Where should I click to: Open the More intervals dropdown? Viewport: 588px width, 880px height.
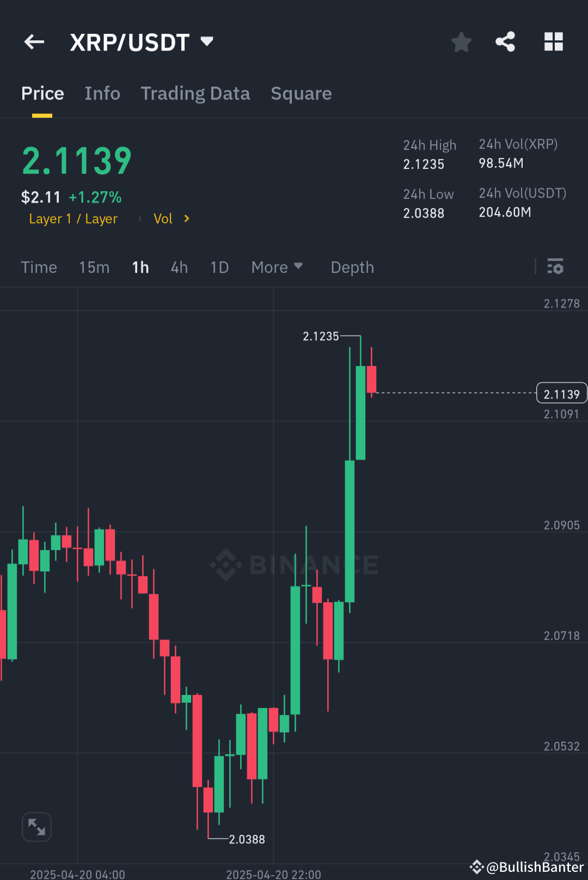(277, 267)
